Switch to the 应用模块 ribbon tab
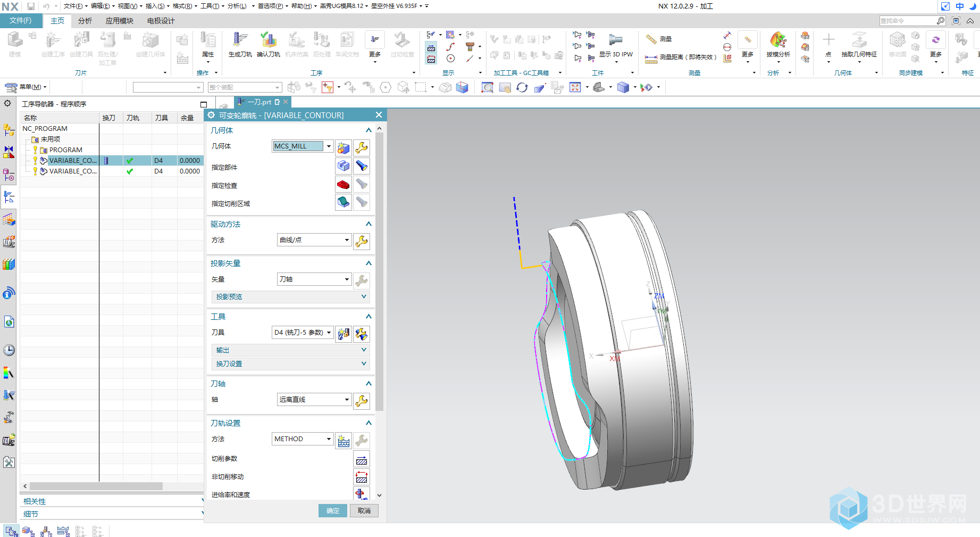Screen dimensions: 980x537 (120, 21)
